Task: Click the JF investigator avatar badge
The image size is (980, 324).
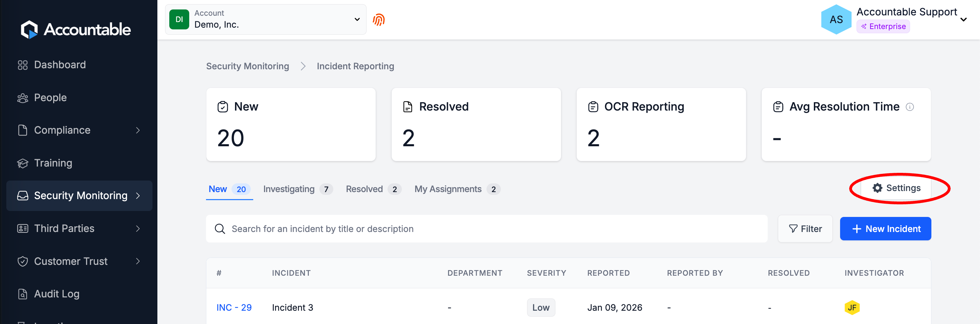Action: pos(852,308)
